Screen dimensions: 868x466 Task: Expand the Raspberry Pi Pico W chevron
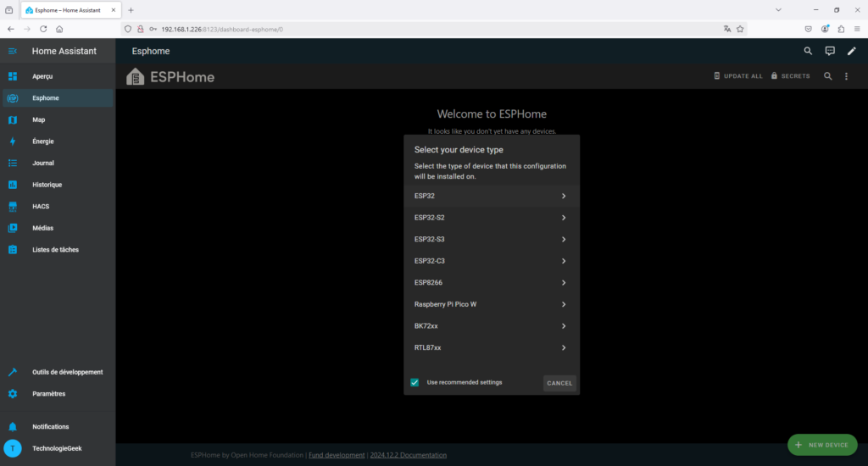pyautogui.click(x=564, y=304)
